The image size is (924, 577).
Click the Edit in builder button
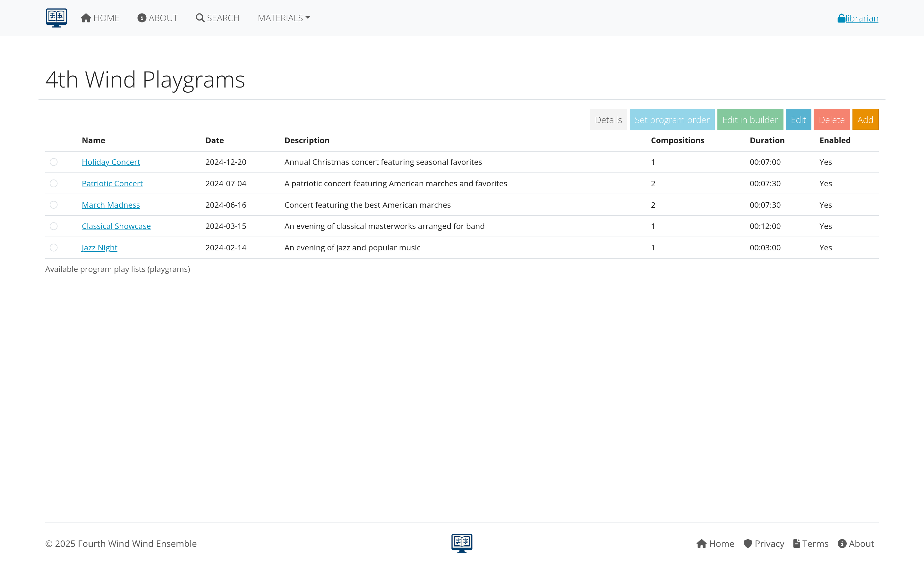tap(750, 120)
